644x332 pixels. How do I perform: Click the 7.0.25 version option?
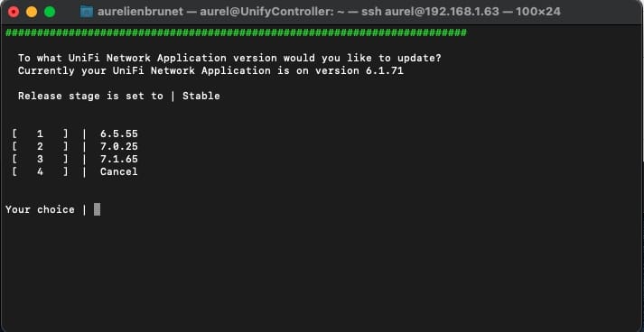point(119,146)
